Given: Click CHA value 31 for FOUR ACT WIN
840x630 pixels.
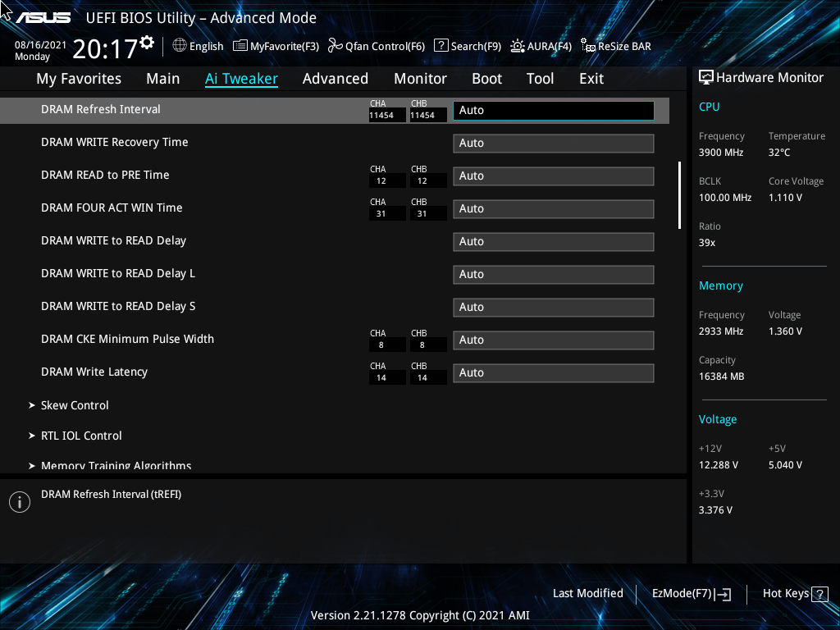Looking at the screenshot, I should [x=387, y=214].
